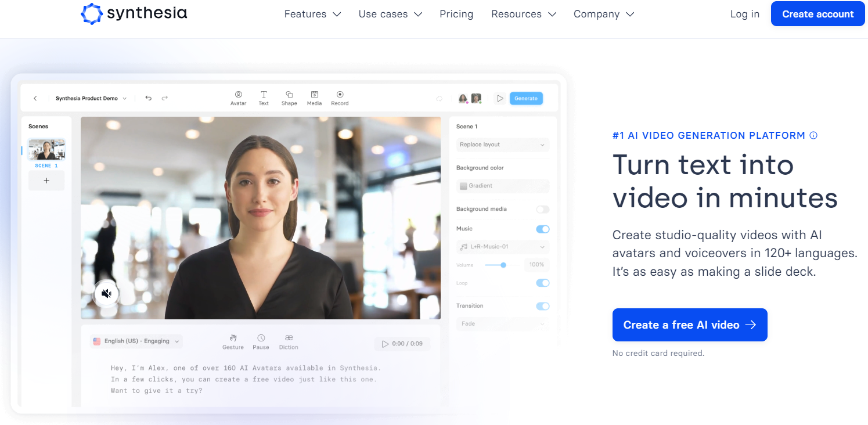Open the Record tool
Viewport: 868px width, 425px height.
(340, 98)
